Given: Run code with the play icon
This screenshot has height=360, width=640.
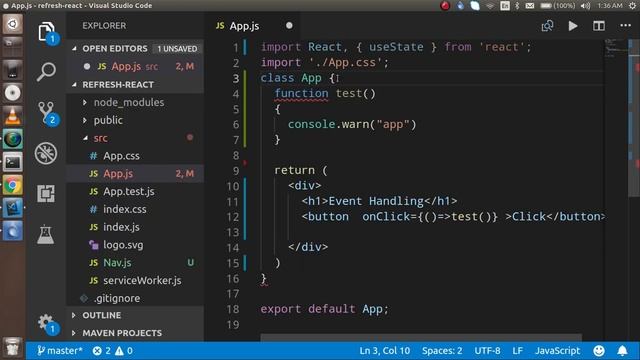Looking at the screenshot, I should [573, 26].
